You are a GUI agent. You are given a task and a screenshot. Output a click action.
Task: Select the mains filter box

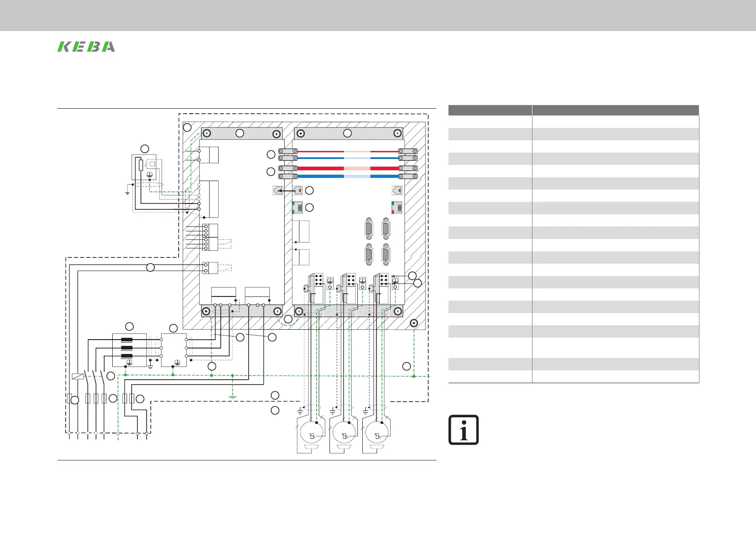tap(174, 350)
